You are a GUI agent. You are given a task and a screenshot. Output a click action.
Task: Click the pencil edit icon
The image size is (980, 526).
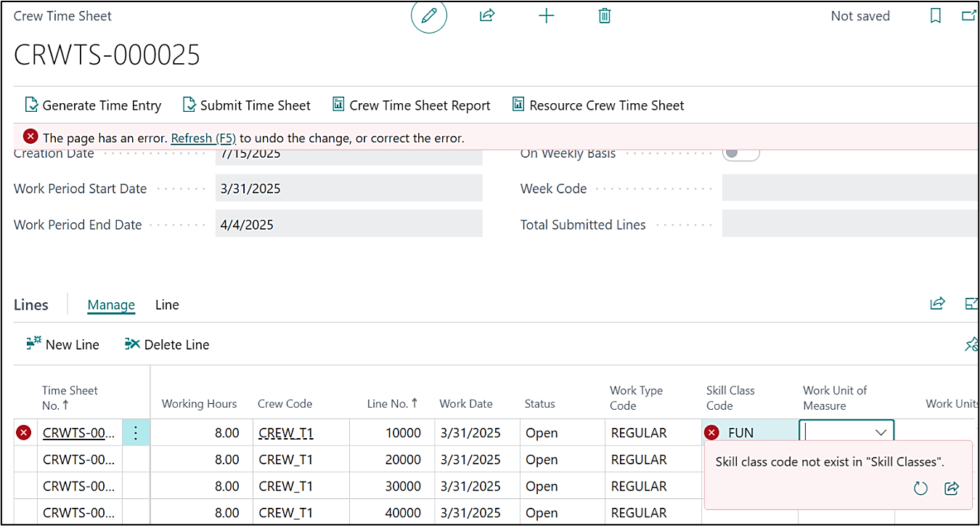(429, 16)
